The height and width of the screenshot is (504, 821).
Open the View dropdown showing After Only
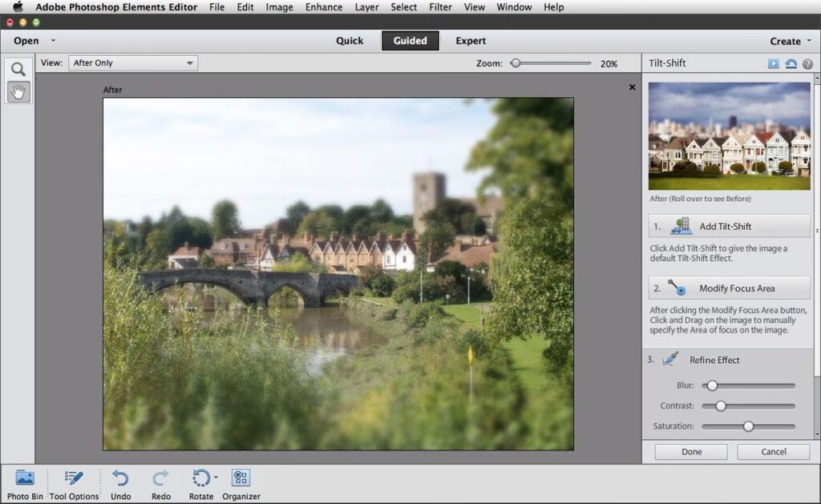tap(133, 62)
